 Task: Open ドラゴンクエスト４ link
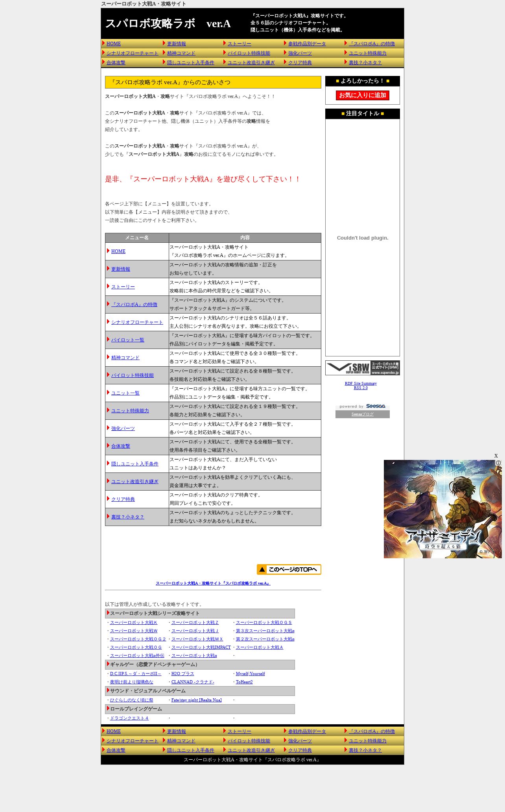[x=129, y=718]
